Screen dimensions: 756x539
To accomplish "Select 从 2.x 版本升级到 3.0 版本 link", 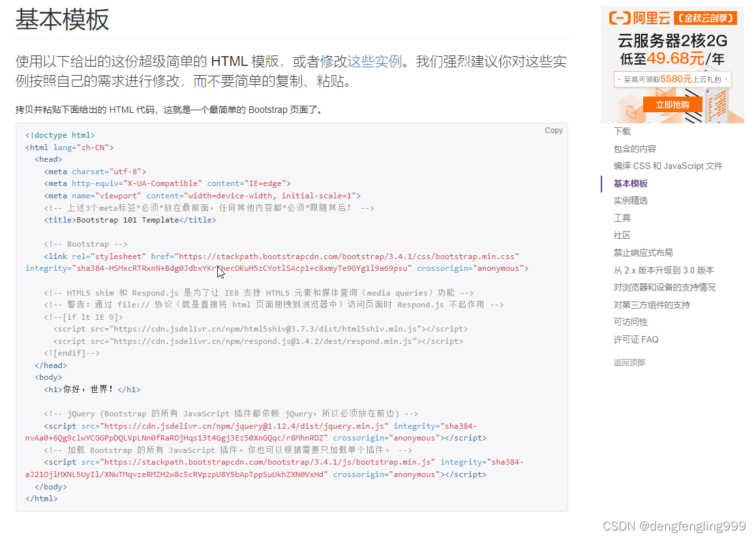I will [663, 270].
